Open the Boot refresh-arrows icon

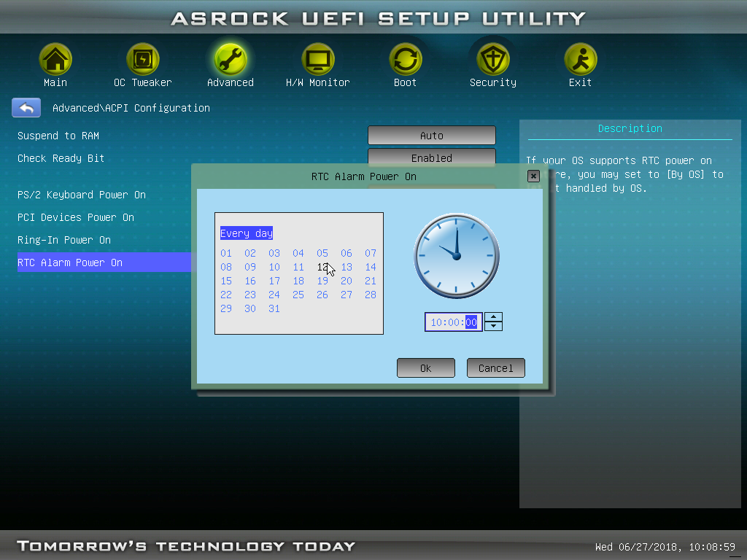coord(406,60)
